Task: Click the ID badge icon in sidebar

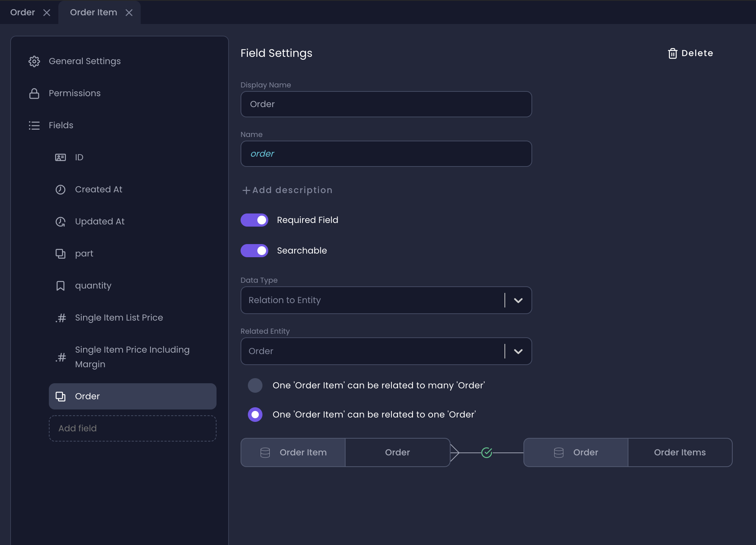Action: tap(61, 157)
